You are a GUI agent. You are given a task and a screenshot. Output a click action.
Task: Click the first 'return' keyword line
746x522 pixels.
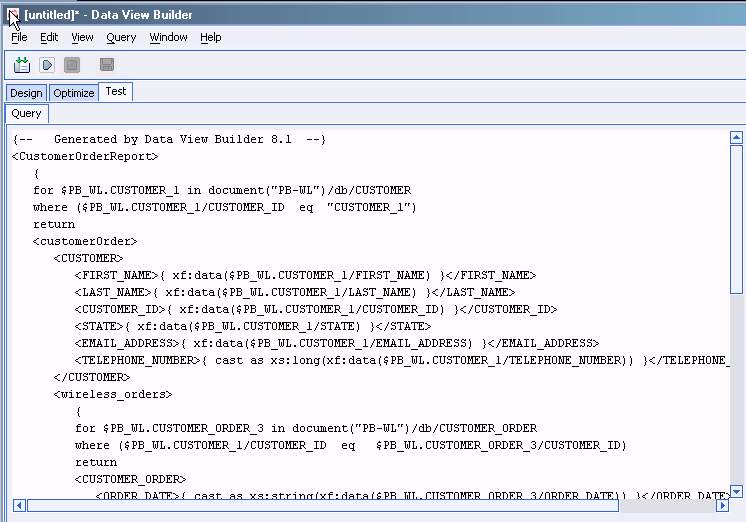click(54, 225)
